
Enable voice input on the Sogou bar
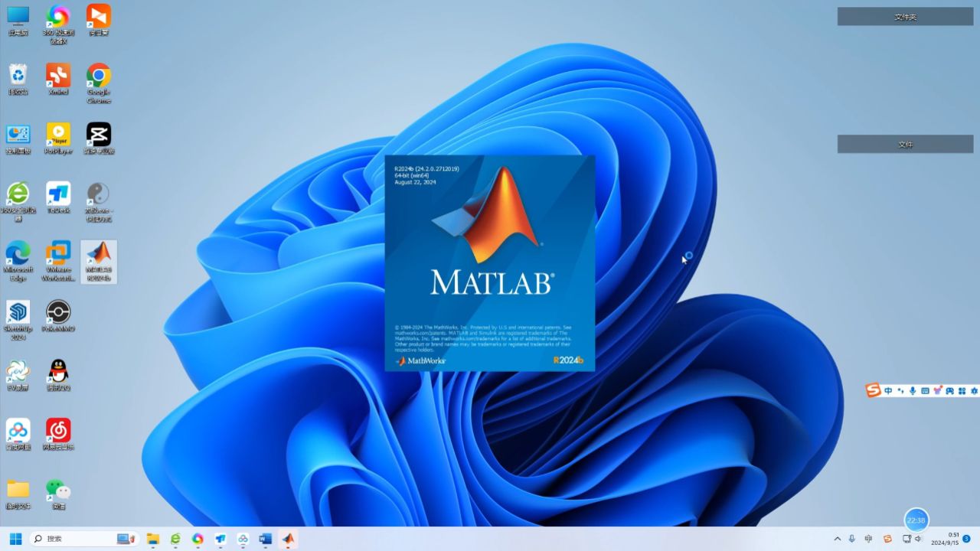coord(913,390)
